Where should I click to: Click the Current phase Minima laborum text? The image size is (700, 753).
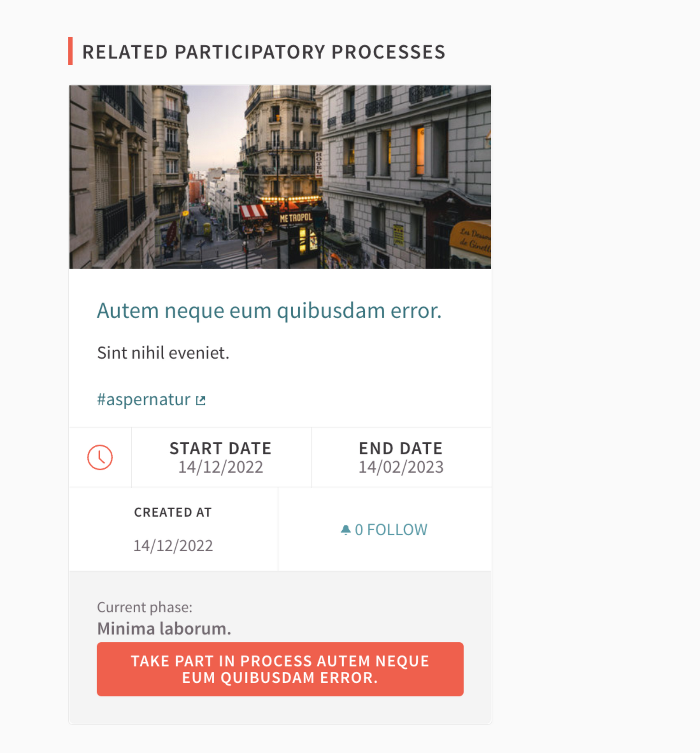[164, 628]
